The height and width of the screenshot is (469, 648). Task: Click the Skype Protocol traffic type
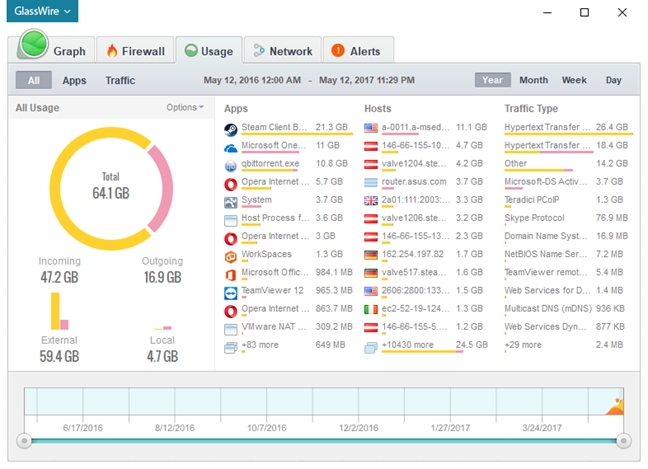pos(534,218)
